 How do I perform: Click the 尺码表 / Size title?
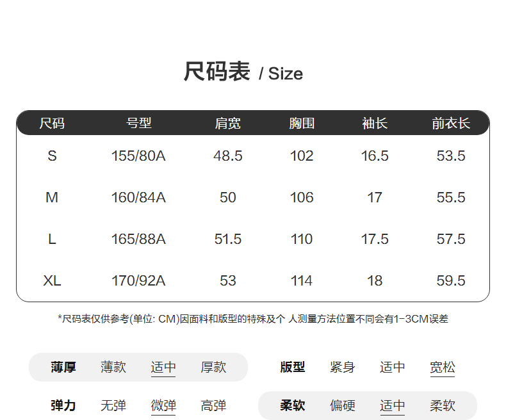(243, 72)
